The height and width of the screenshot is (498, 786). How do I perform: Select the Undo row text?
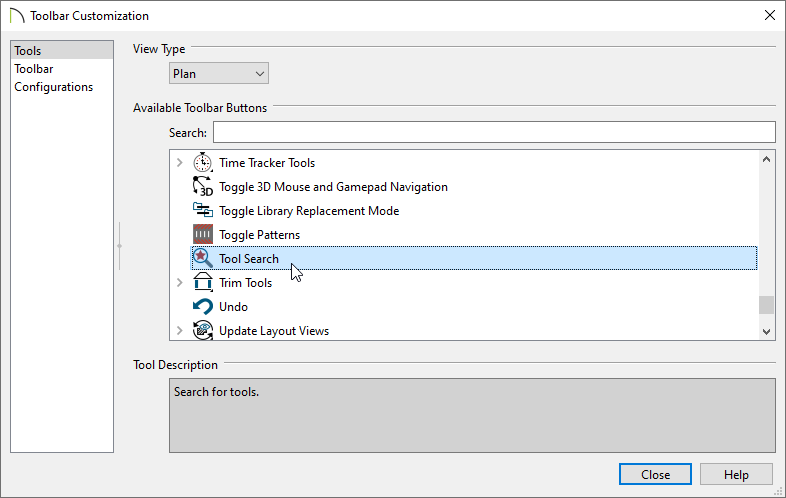[x=233, y=307]
